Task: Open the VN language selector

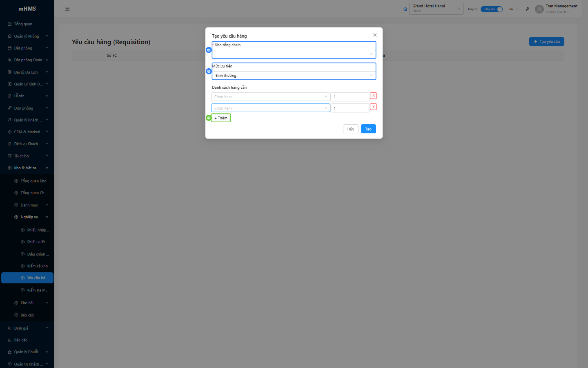Action: (x=514, y=9)
